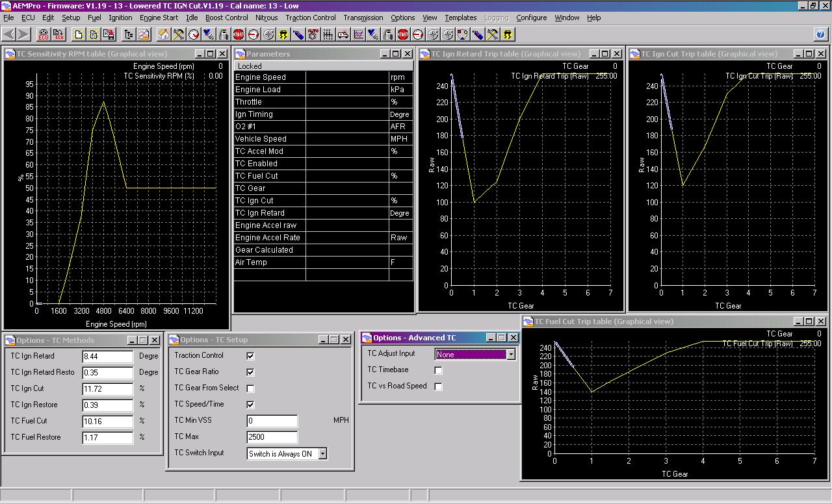Click the TC Ign Restore value field
The image size is (832, 504).
coord(108,405)
